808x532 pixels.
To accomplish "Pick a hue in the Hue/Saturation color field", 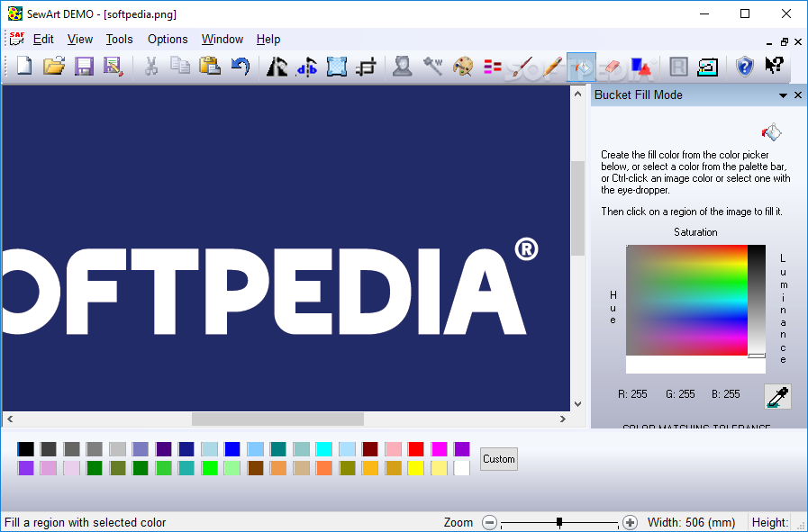I will point(687,301).
